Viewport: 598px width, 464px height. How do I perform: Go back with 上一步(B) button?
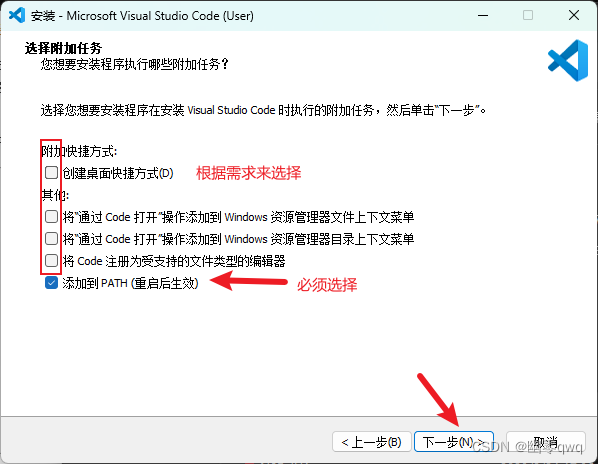[x=371, y=442]
